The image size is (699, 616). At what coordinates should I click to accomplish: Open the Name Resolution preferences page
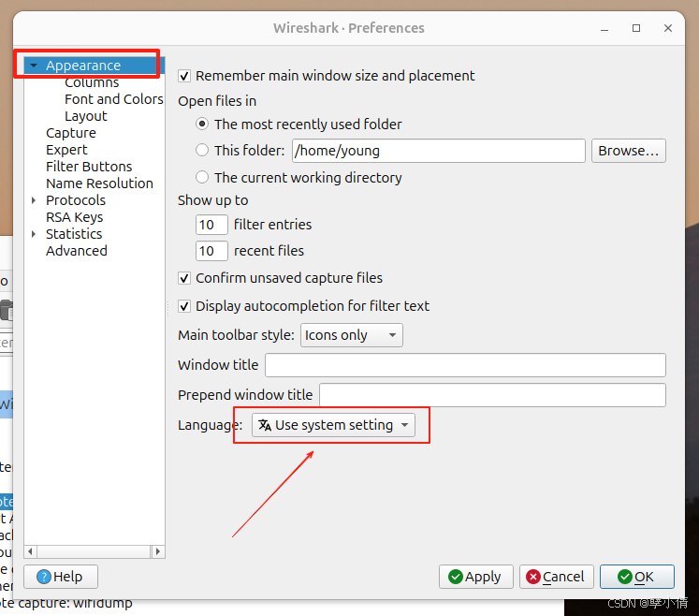(99, 183)
